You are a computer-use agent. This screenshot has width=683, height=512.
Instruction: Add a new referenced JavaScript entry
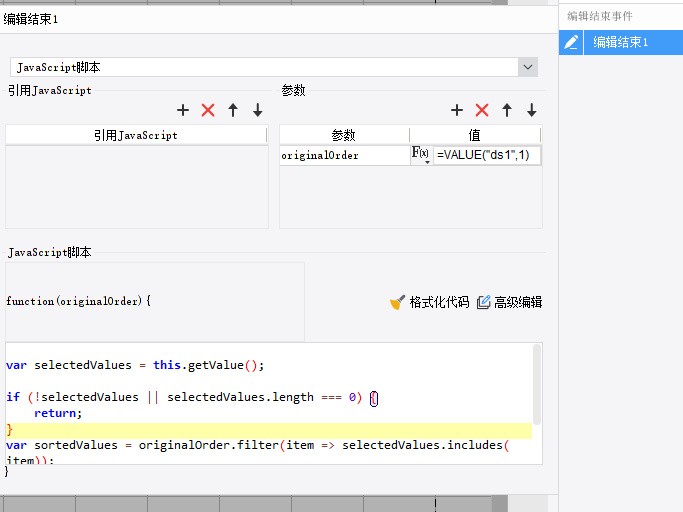tap(183, 110)
